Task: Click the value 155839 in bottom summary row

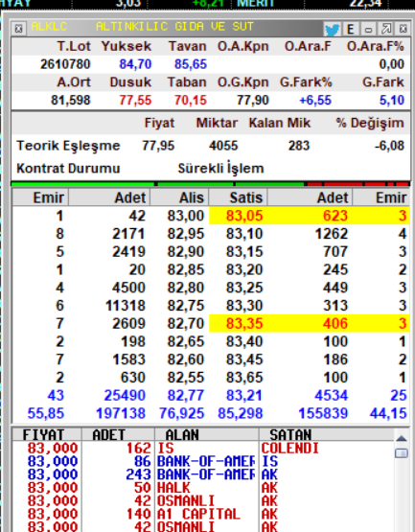Action: point(323,413)
